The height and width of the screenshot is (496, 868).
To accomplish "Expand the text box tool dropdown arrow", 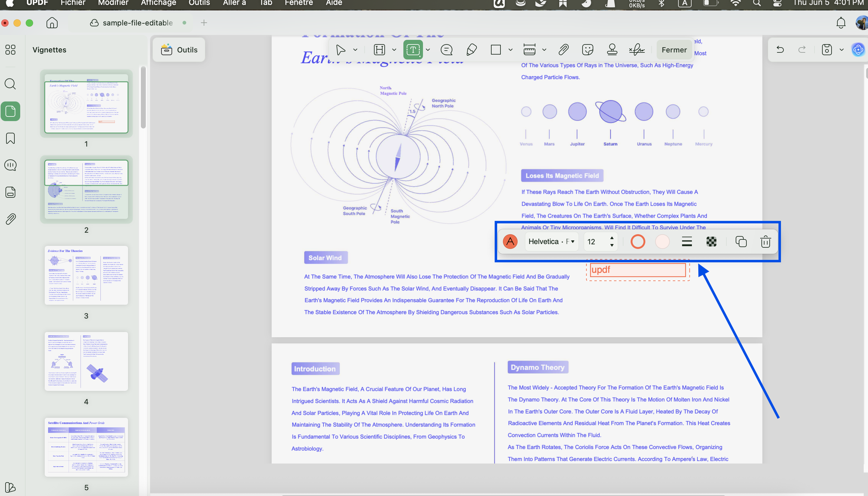I will 428,50.
